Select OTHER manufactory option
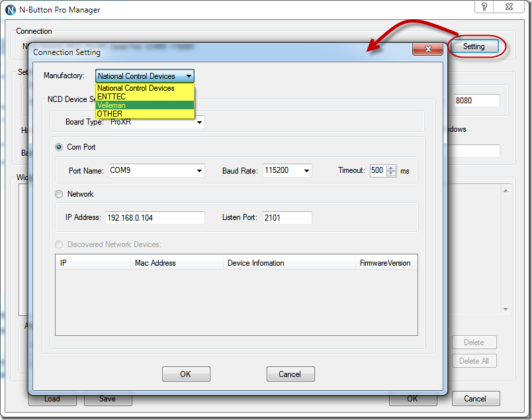532x420 pixels. point(145,114)
